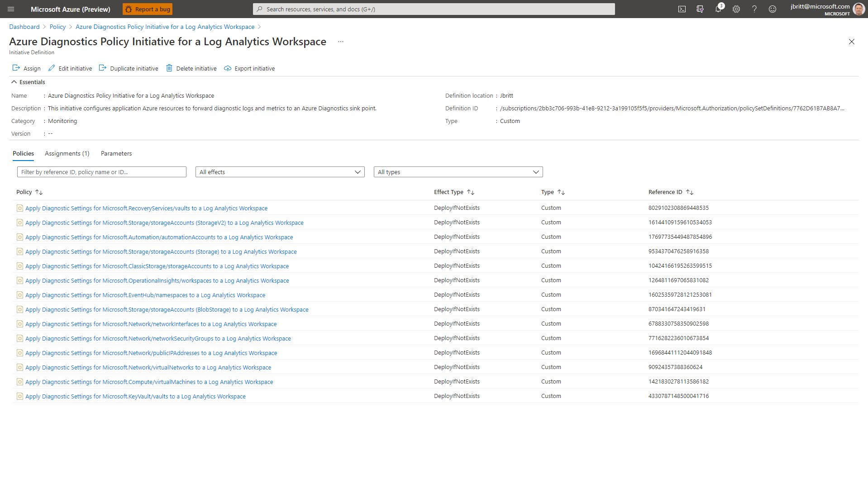868x488 pixels.
Task: Open storageAccounts (Storage) policy link
Action: (161, 251)
